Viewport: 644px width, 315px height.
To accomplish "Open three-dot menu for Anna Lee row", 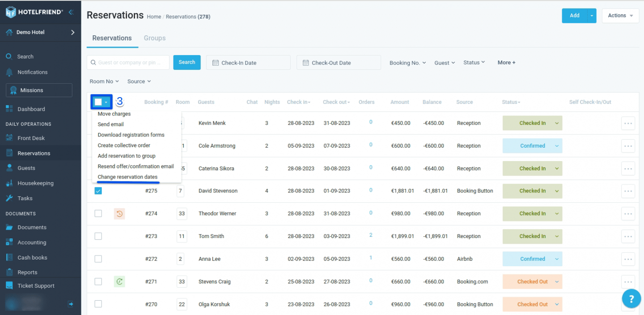I will (x=628, y=259).
